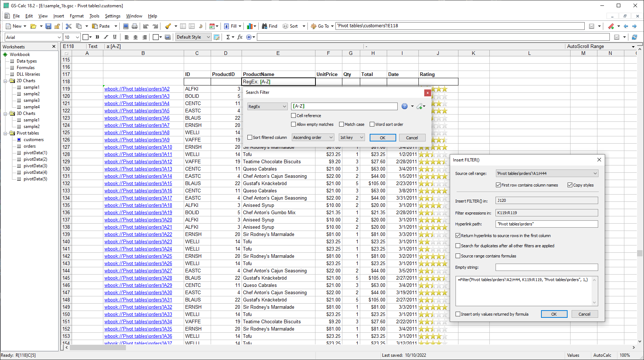Click Cancel in Search Filter dialog
Viewport: 644px width, 360px height.
click(x=412, y=138)
